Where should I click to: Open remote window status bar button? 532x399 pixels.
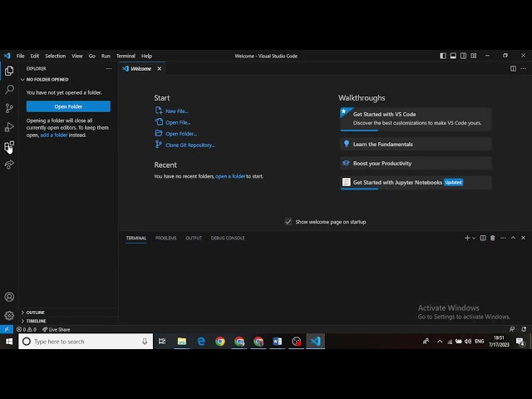[7, 329]
